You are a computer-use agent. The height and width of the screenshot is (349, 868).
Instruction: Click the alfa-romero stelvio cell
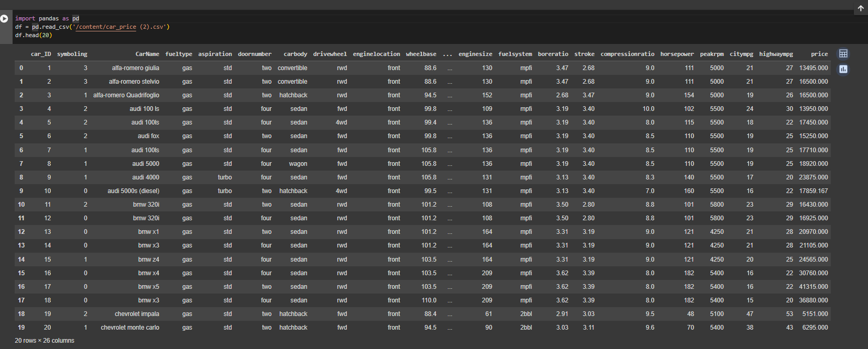[x=134, y=82]
